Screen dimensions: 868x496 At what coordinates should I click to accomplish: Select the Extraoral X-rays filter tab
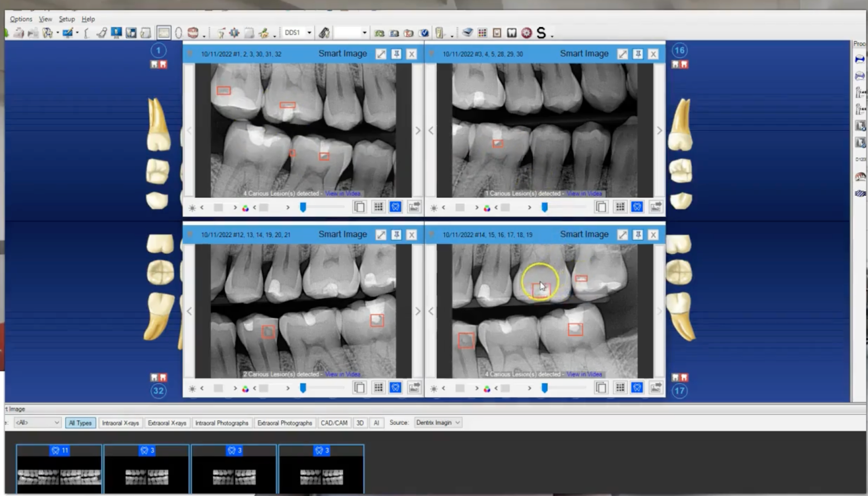167,423
